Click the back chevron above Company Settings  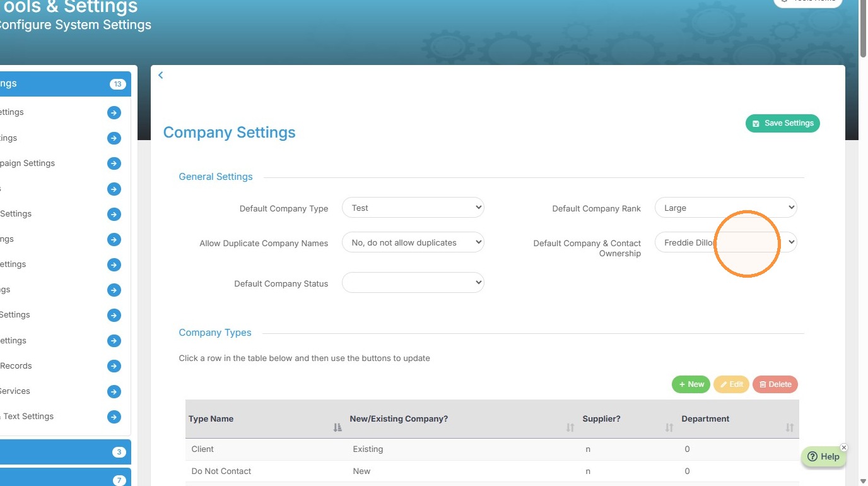click(x=160, y=75)
